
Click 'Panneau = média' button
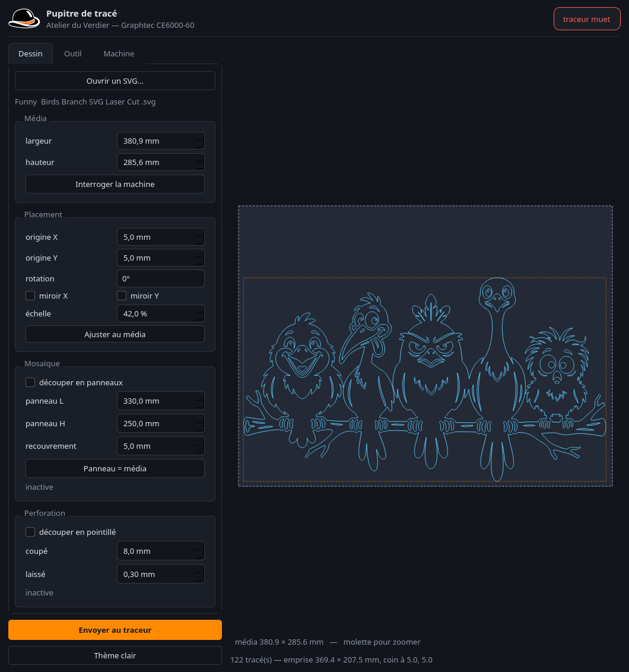point(115,468)
